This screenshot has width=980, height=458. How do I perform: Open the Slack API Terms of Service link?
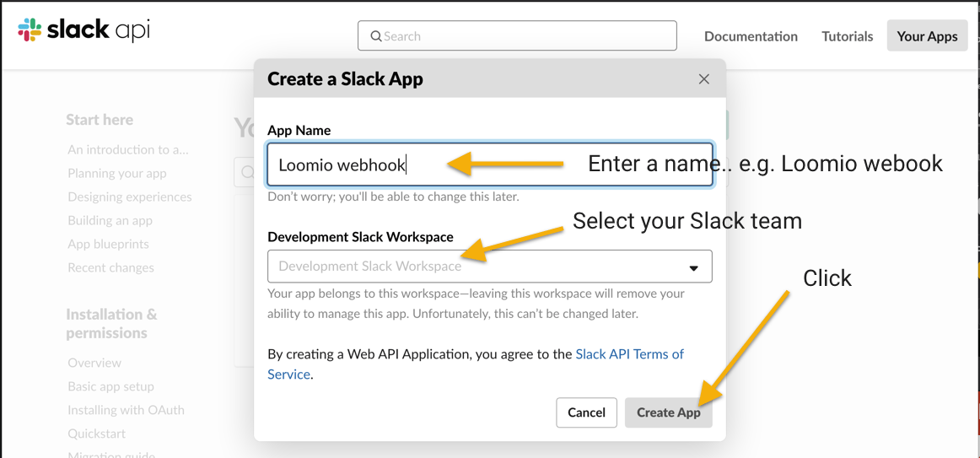[476, 364]
